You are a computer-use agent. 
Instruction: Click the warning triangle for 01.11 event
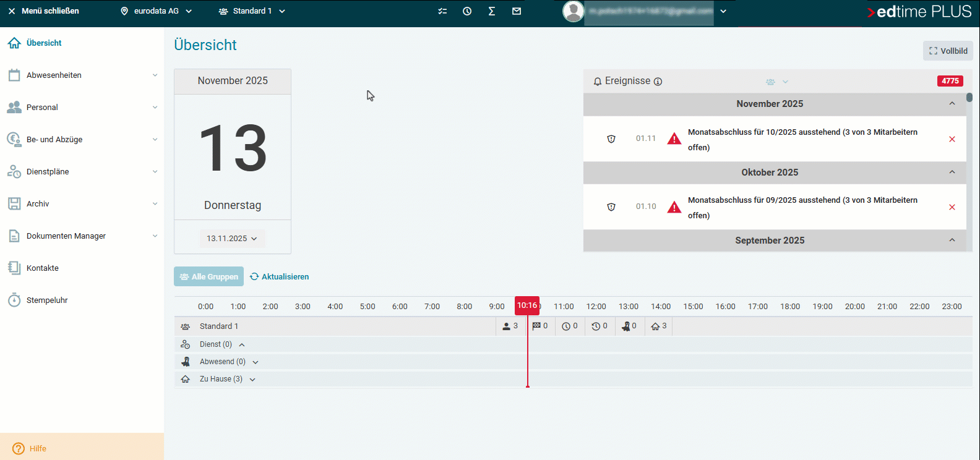(674, 138)
